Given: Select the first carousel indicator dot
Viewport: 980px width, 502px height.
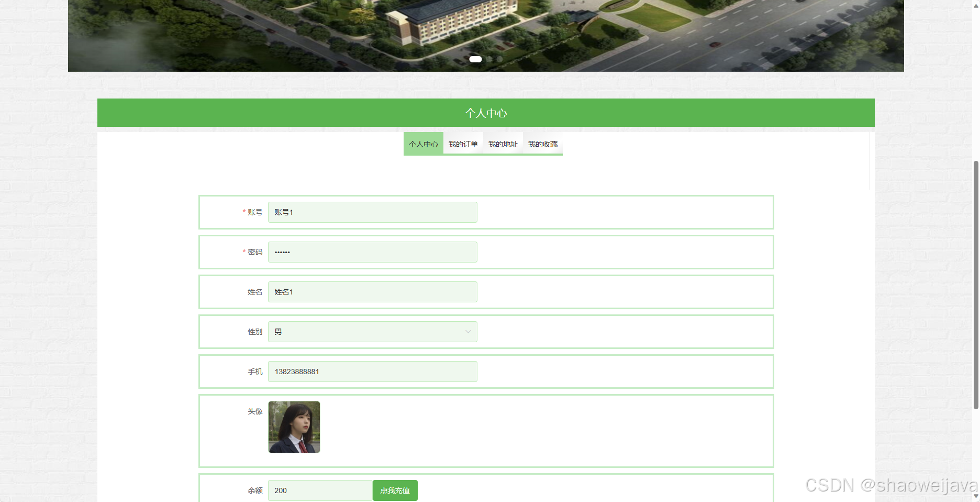Looking at the screenshot, I should point(475,59).
